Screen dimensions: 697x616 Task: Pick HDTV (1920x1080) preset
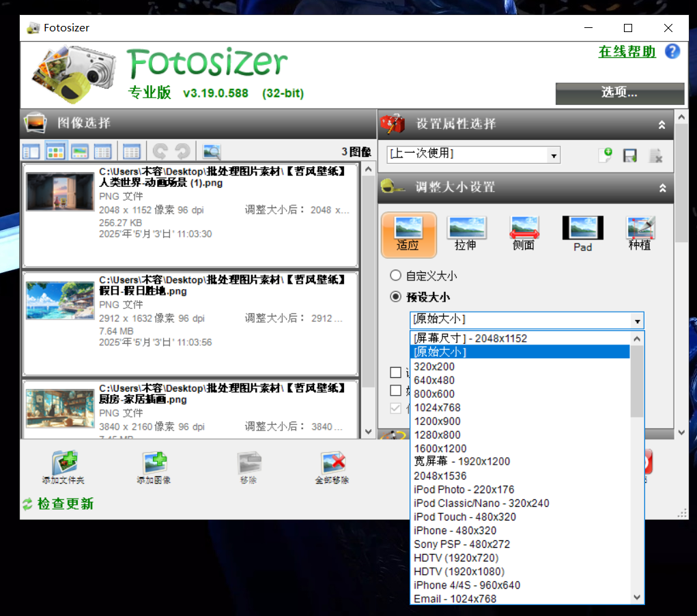[x=520, y=571]
